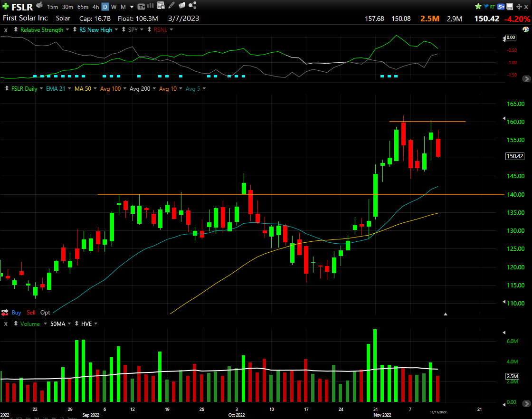Select the M monthly timeframe

click(x=123, y=7)
